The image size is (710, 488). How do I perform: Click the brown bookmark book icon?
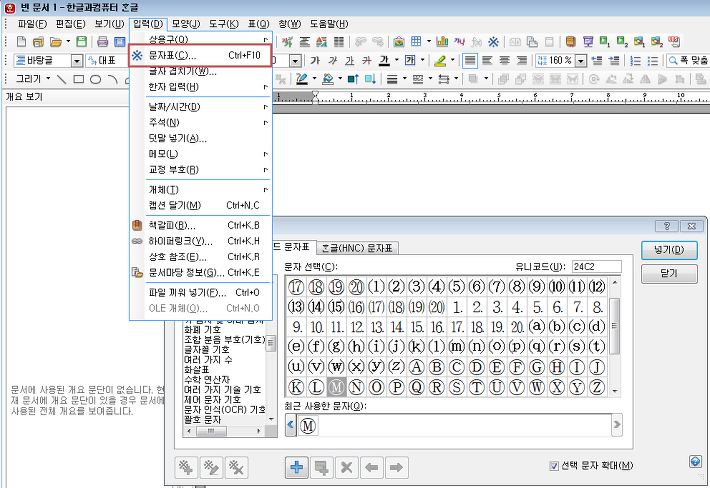[571, 42]
